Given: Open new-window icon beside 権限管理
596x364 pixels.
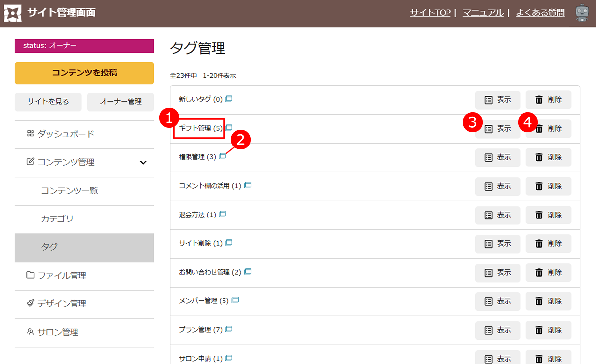Looking at the screenshot, I should pos(223,156).
